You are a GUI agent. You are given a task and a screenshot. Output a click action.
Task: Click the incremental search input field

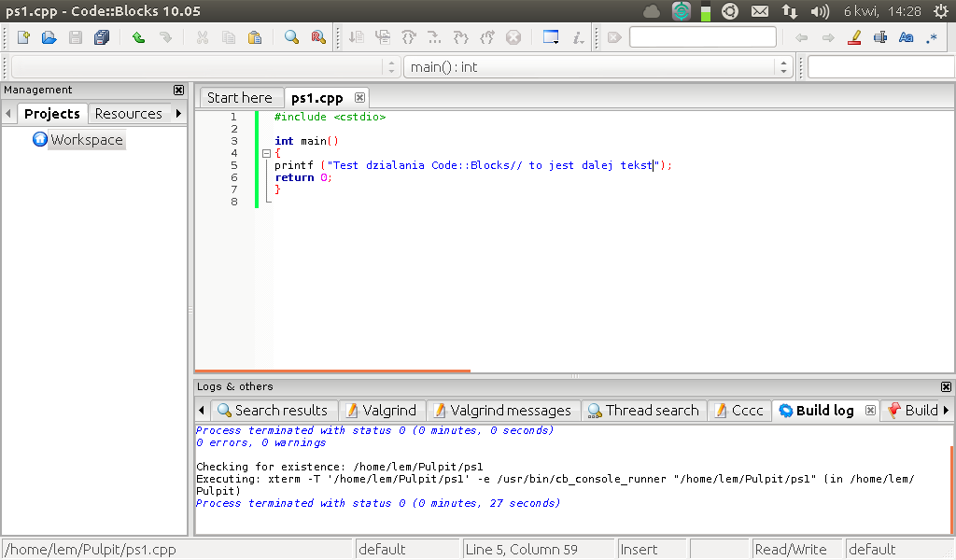tap(703, 36)
